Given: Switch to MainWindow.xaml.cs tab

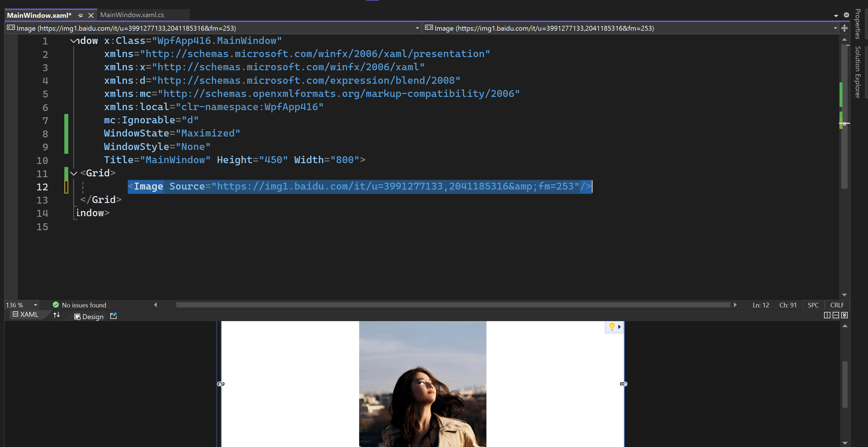Looking at the screenshot, I should [132, 15].
